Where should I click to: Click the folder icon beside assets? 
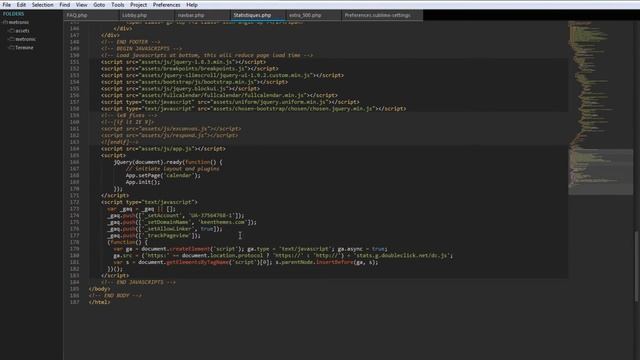click(11, 31)
